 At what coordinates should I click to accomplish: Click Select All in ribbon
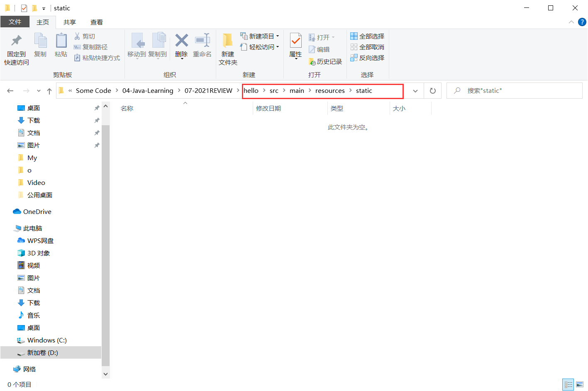tap(367, 36)
